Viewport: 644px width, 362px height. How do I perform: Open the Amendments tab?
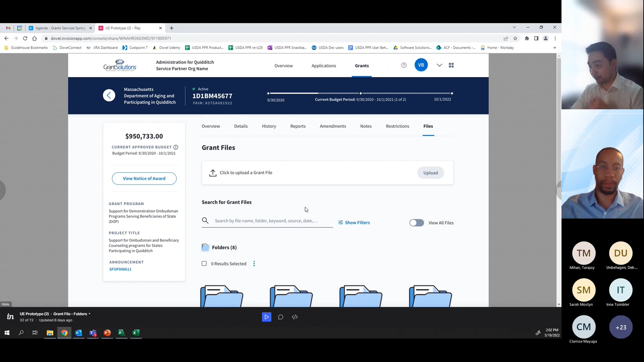[x=333, y=126]
